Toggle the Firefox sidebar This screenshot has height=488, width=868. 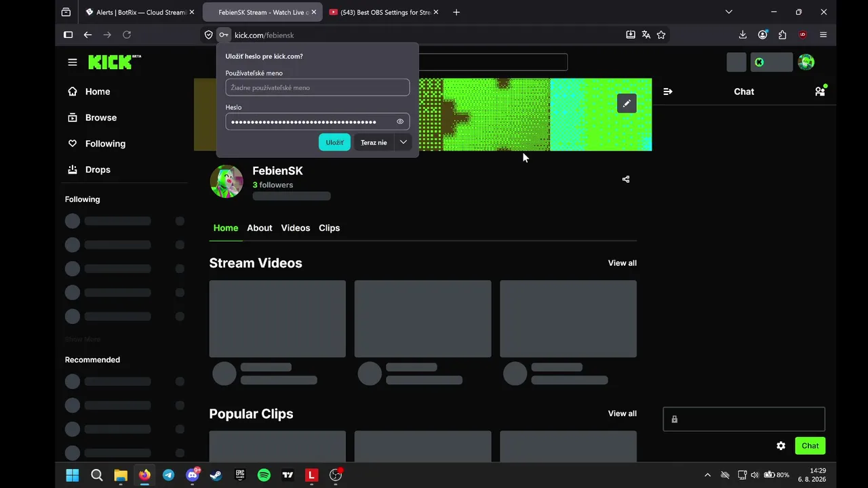(x=68, y=35)
